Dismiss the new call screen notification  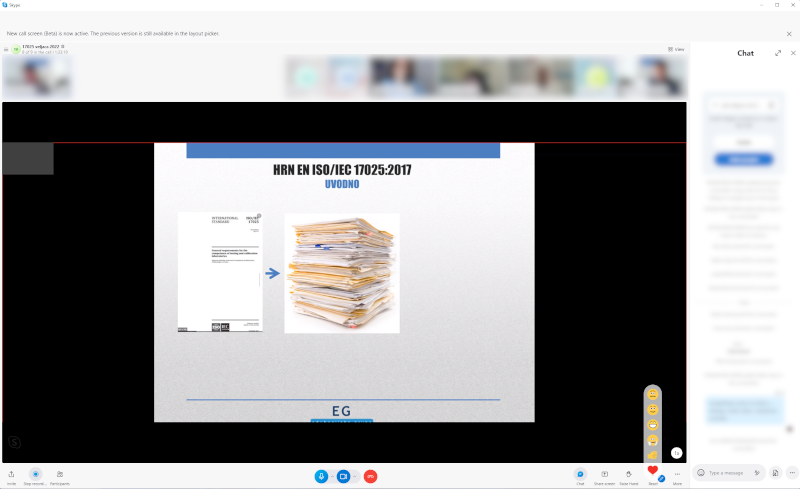789,33
